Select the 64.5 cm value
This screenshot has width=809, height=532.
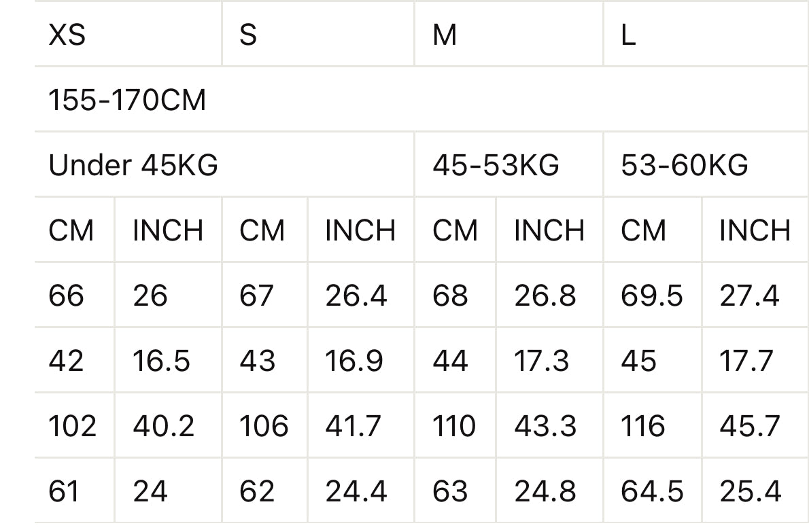tap(651, 491)
